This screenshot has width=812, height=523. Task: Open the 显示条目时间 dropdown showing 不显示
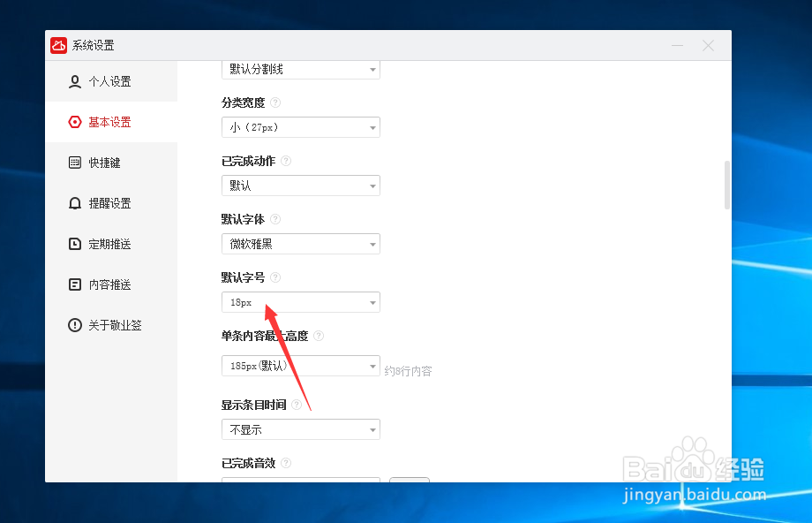(x=301, y=429)
